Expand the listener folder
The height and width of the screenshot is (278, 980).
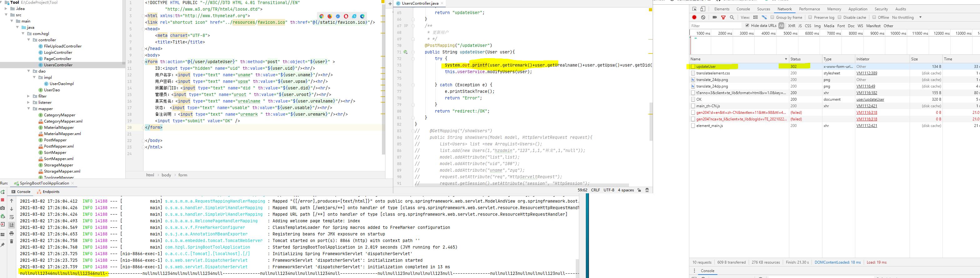click(28, 103)
